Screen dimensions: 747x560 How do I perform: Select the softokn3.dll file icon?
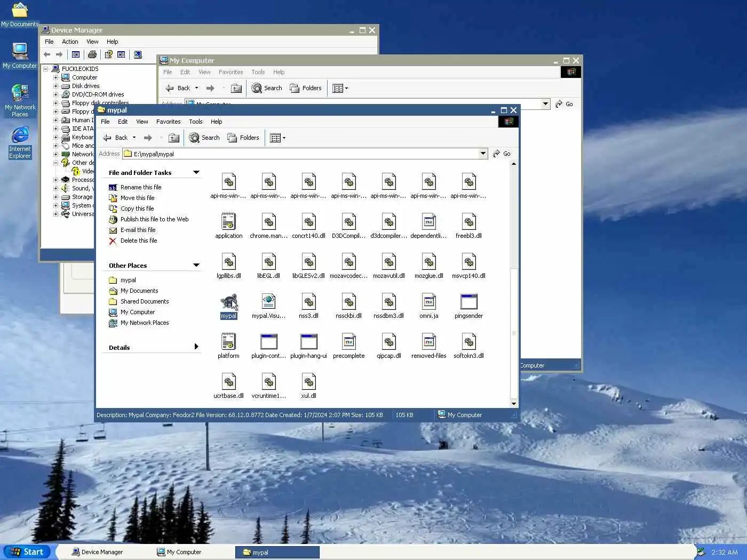point(469,342)
